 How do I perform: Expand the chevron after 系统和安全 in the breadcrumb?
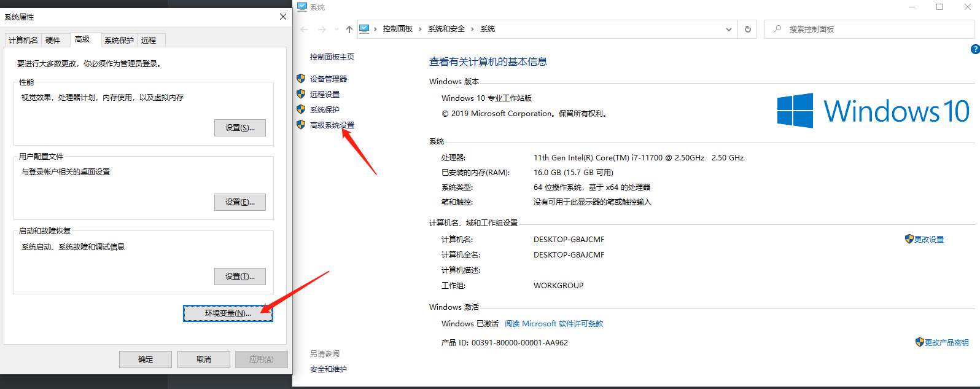pyautogui.click(x=472, y=29)
